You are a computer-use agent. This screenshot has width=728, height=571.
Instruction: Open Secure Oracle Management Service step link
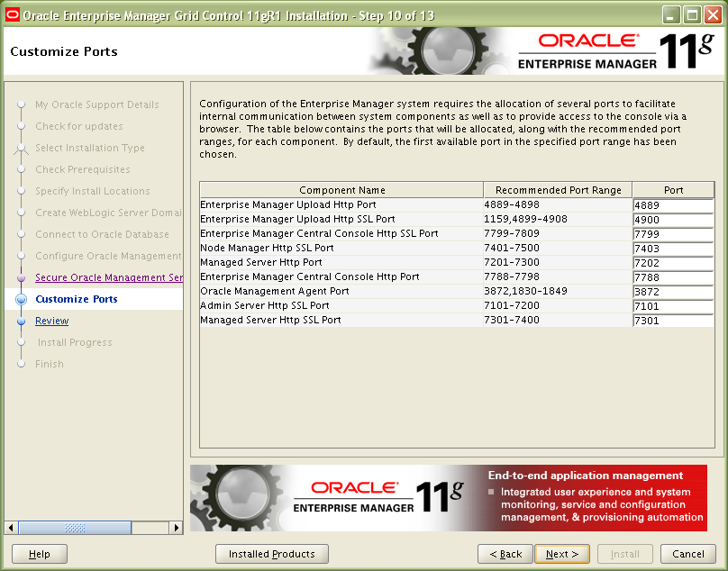[x=109, y=277]
